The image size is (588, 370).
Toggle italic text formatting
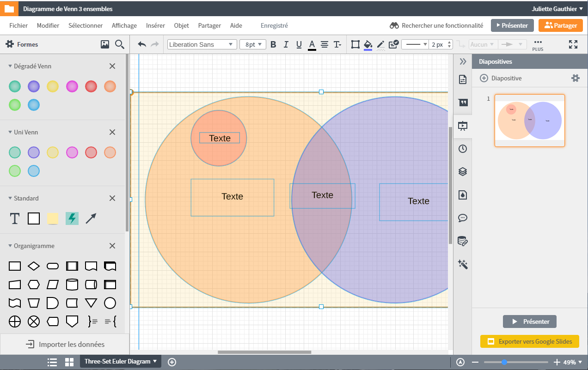click(x=286, y=44)
